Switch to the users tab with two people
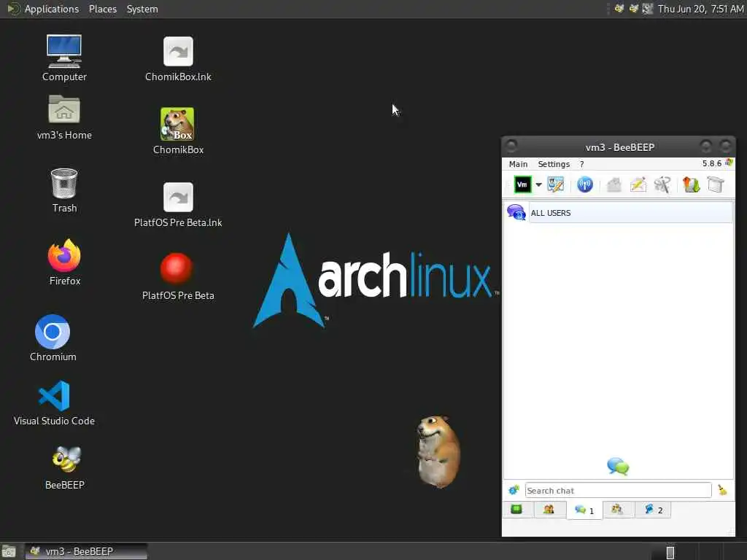Image resolution: width=747 pixels, height=560 pixels. [549, 510]
